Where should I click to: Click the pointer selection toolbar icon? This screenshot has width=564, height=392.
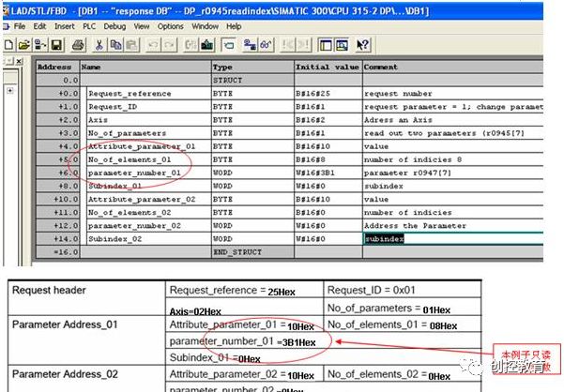228,45
